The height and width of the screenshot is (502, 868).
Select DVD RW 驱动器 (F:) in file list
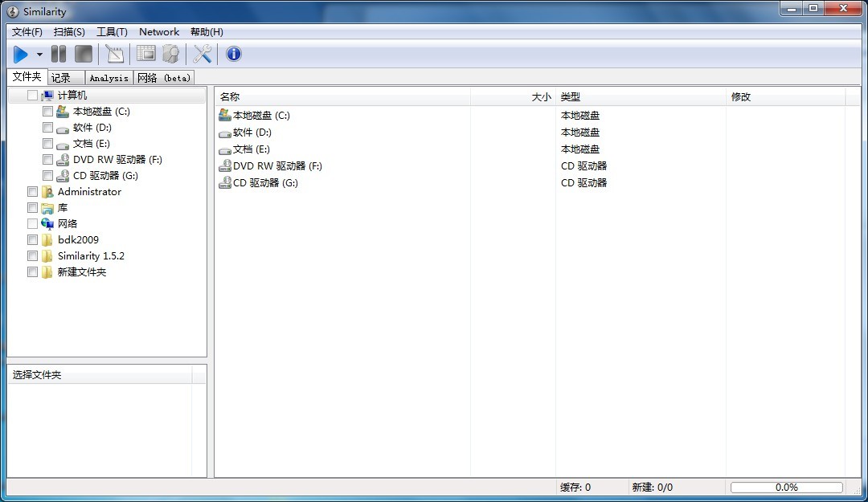(277, 166)
